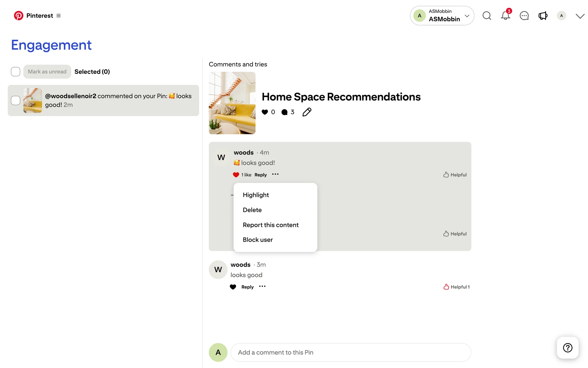
Task: Expand the far-right header chevron menu
Action: pos(580,16)
